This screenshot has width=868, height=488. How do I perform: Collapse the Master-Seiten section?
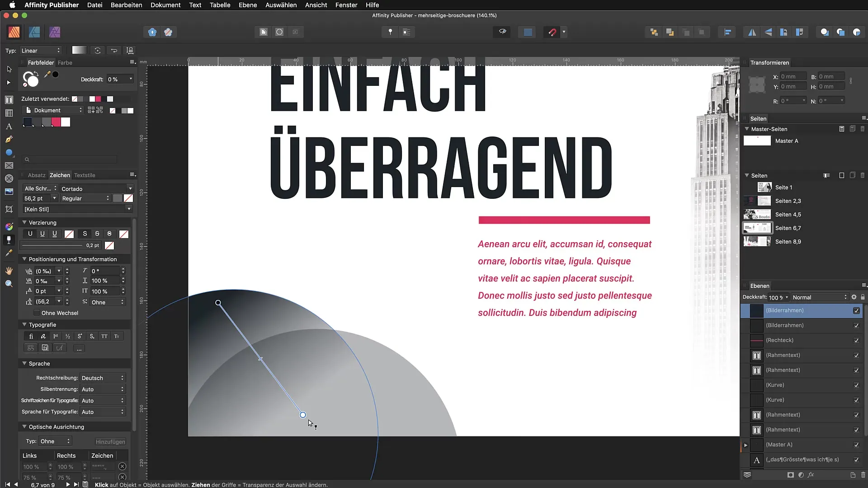tap(747, 129)
